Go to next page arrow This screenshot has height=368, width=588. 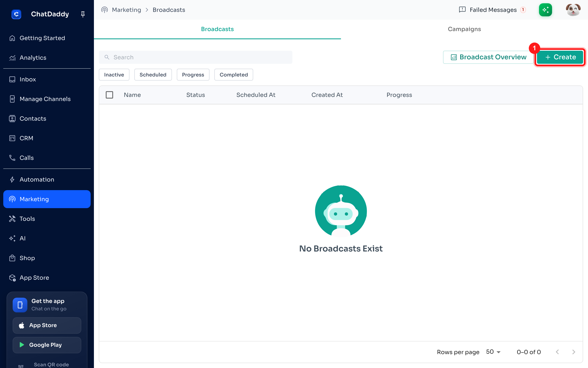[x=574, y=352]
